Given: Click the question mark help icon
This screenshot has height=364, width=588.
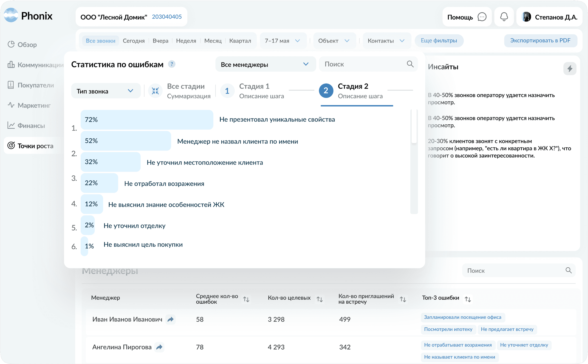Looking at the screenshot, I should tap(172, 64).
